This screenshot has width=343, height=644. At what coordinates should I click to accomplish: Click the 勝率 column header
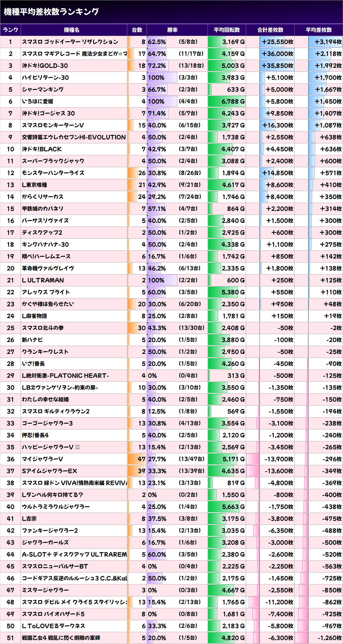tap(177, 30)
